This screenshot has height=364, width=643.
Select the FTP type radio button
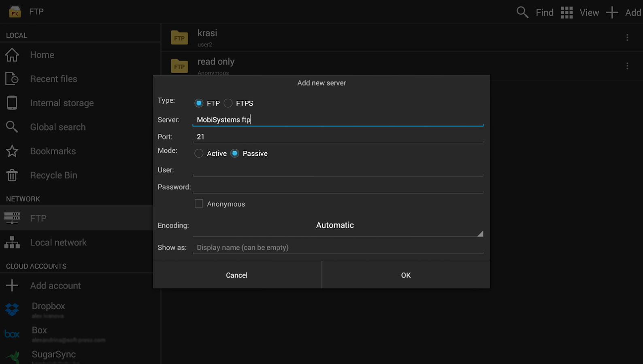tap(199, 103)
